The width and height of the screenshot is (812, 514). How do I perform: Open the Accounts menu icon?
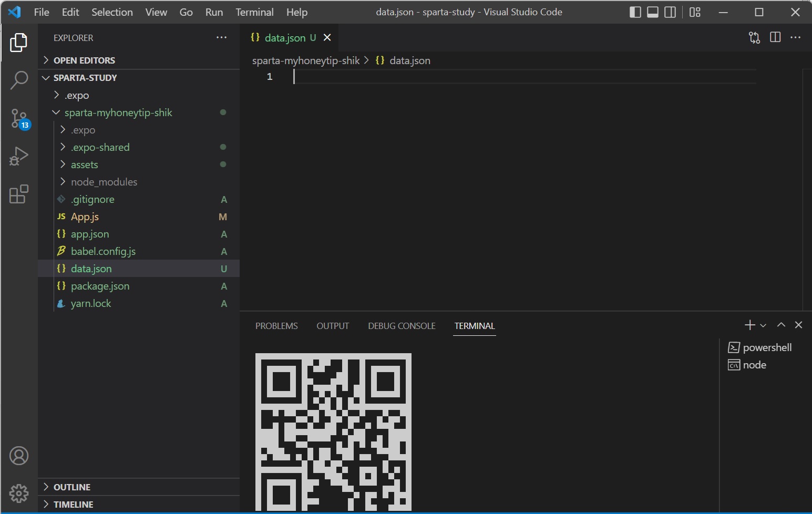point(19,456)
